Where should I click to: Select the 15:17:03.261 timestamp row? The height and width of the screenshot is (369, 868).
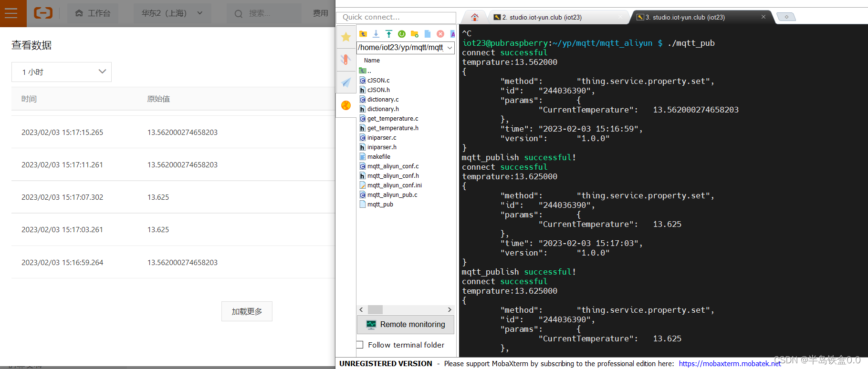point(173,229)
